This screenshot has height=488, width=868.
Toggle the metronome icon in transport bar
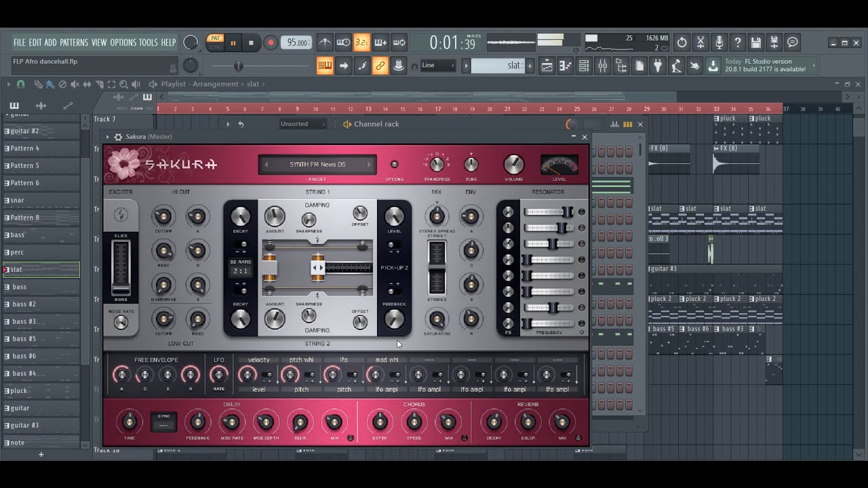[325, 43]
